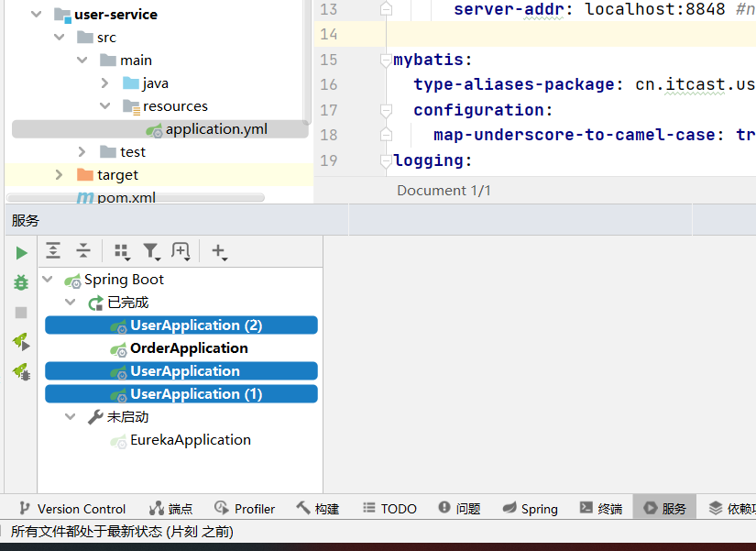The image size is (756, 551).
Task: Fold the mybatis block at line 15
Action: (386, 60)
